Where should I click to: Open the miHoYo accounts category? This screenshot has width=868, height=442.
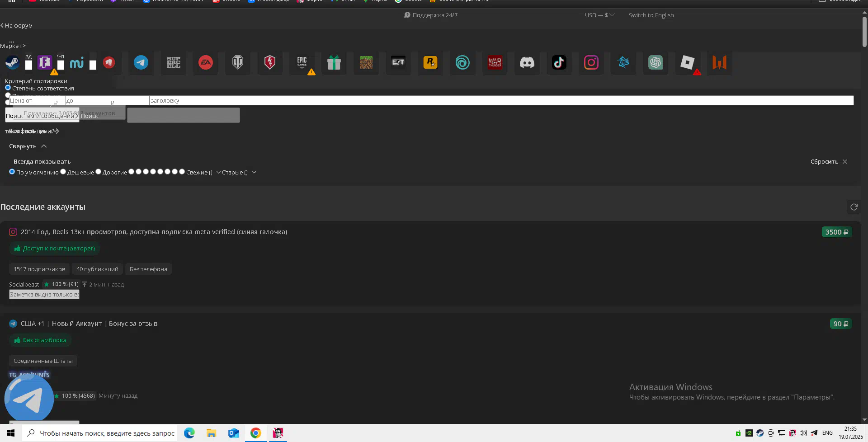click(x=76, y=62)
